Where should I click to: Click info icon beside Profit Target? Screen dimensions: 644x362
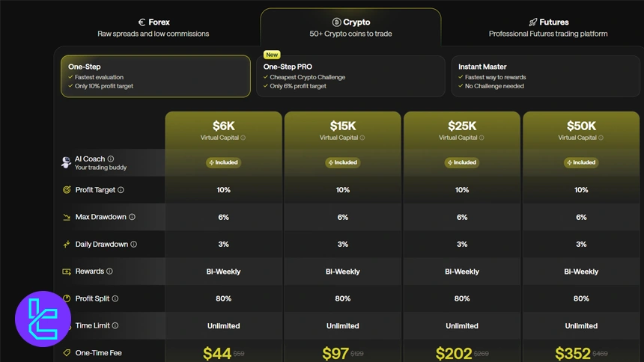click(x=121, y=190)
